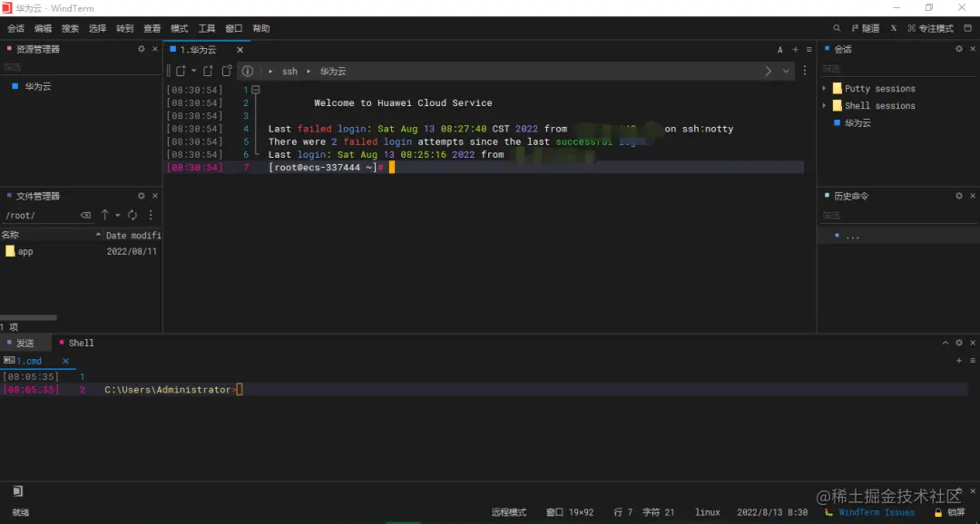Open the dropdown next to up arrow
Screen dimensions: 980x524
click(117, 216)
